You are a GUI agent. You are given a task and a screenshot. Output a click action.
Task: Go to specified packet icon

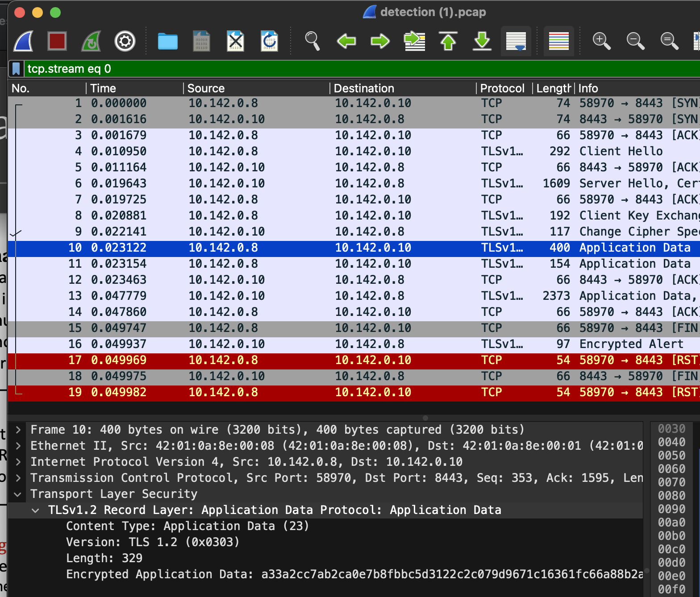tap(414, 41)
